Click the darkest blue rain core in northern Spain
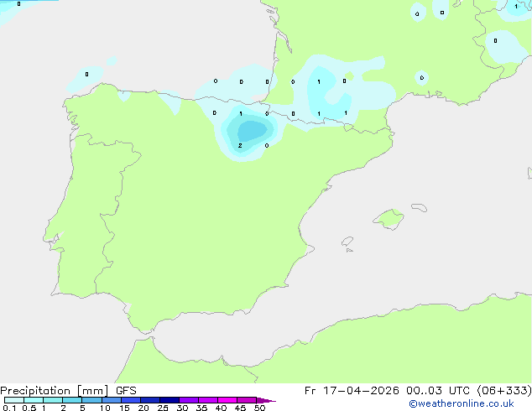This screenshot has width=532, height=411. point(252,131)
